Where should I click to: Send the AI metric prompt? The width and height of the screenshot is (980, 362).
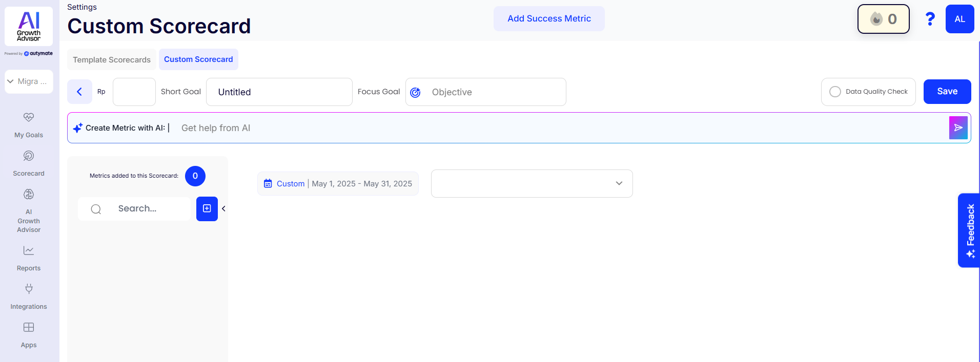pos(958,128)
